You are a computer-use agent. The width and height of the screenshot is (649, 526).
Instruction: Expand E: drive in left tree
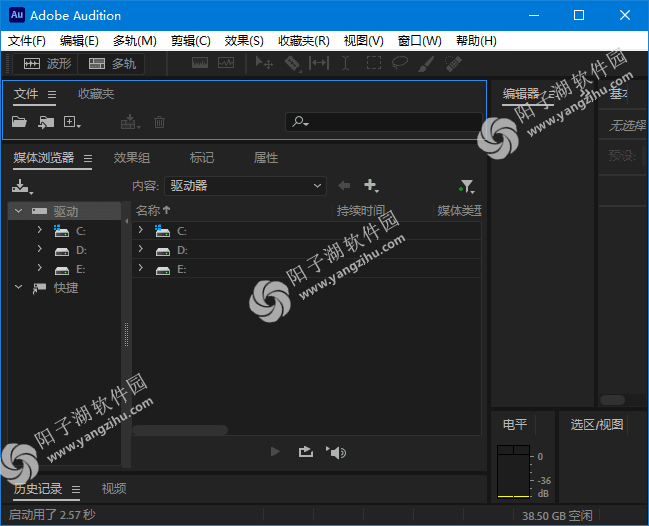(x=40, y=267)
